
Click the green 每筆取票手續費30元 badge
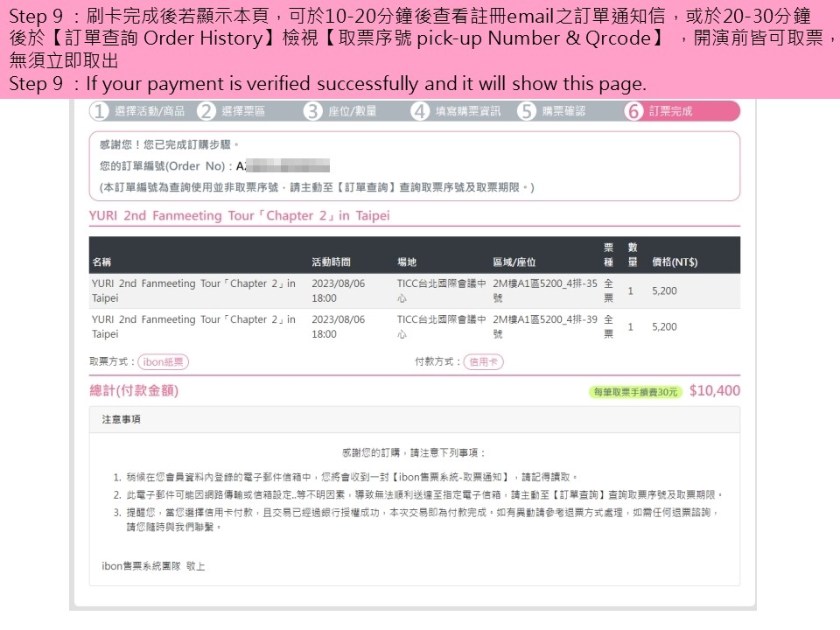(635, 392)
